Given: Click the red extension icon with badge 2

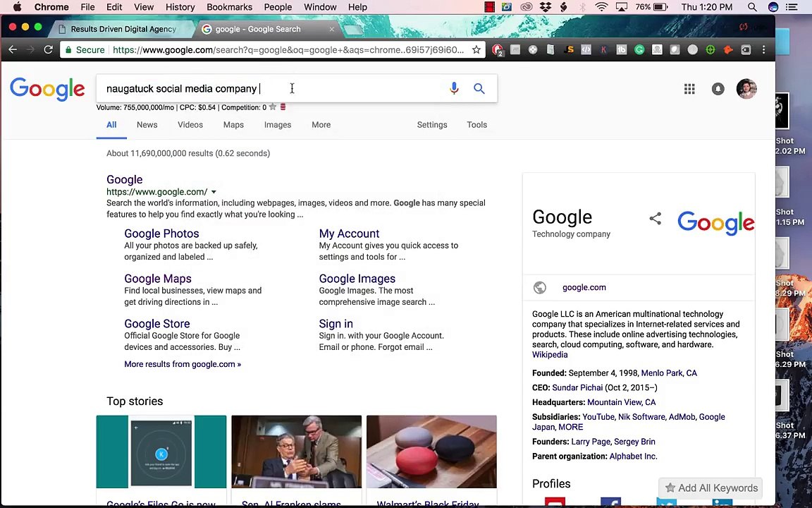Looking at the screenshot, I should click(x=498, y=50).
